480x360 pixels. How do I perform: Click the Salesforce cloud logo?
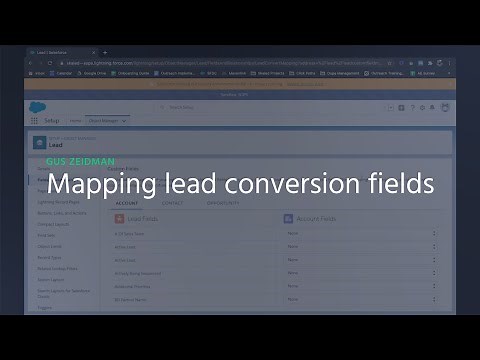(x=38, y=107)
